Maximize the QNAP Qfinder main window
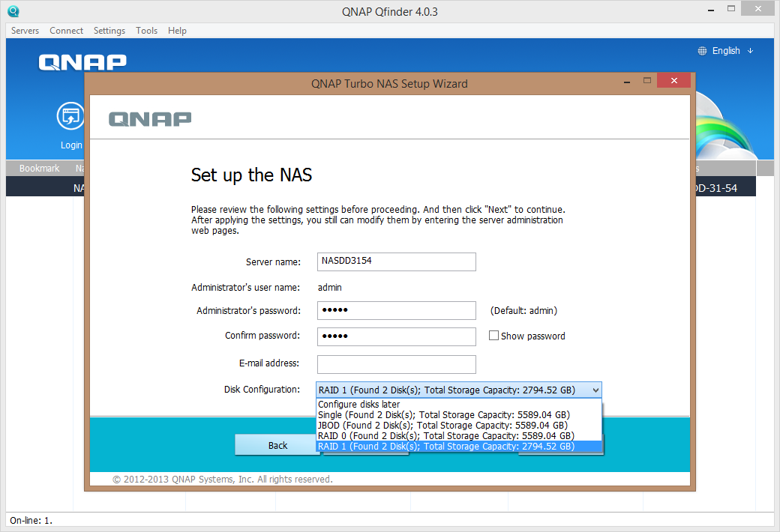The width and height of the screenshot is (780, 532). coord(730,8)
